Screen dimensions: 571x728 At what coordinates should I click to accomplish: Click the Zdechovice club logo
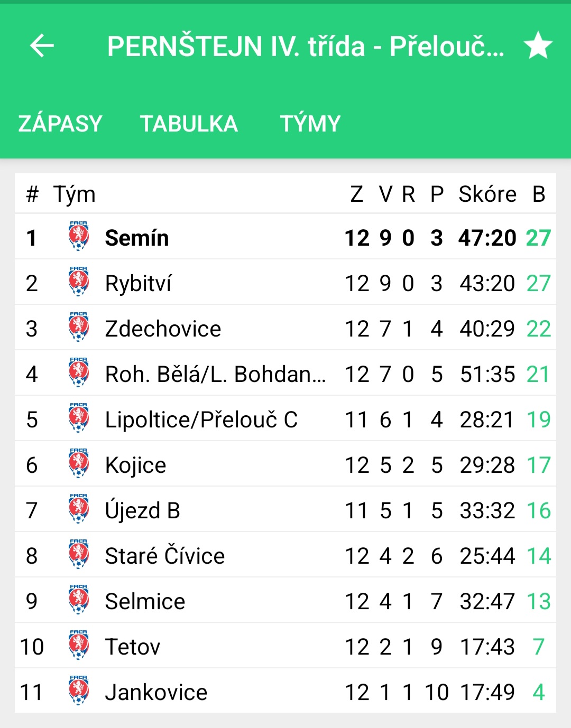78,327
